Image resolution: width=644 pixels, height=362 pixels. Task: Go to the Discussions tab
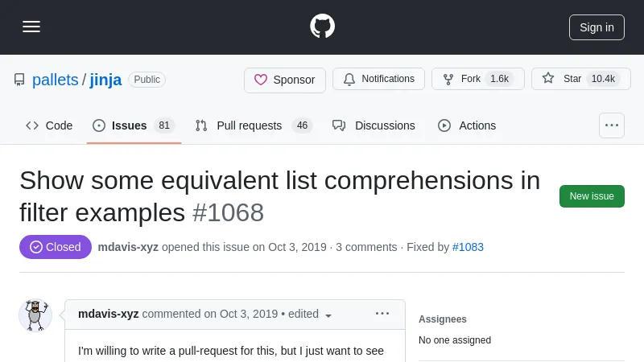pyautogui.click(x=374, y=125)
